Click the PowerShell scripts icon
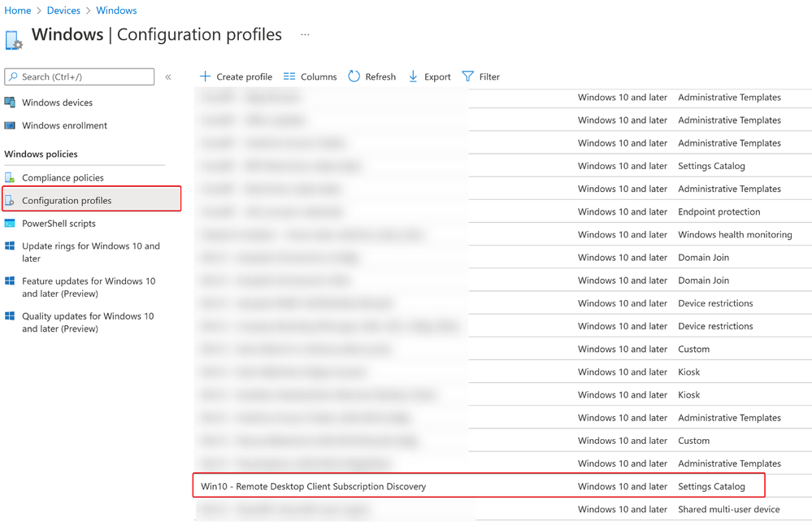812x522 pixels. [10, 224]
